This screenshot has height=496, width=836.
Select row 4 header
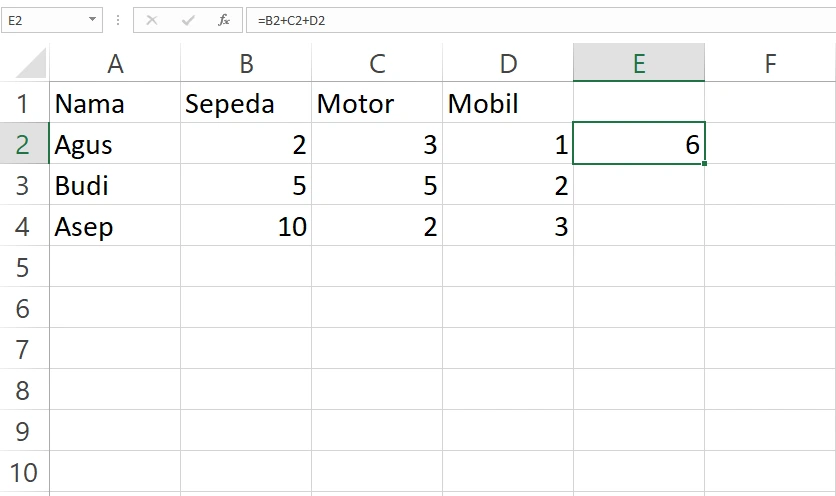24,226
